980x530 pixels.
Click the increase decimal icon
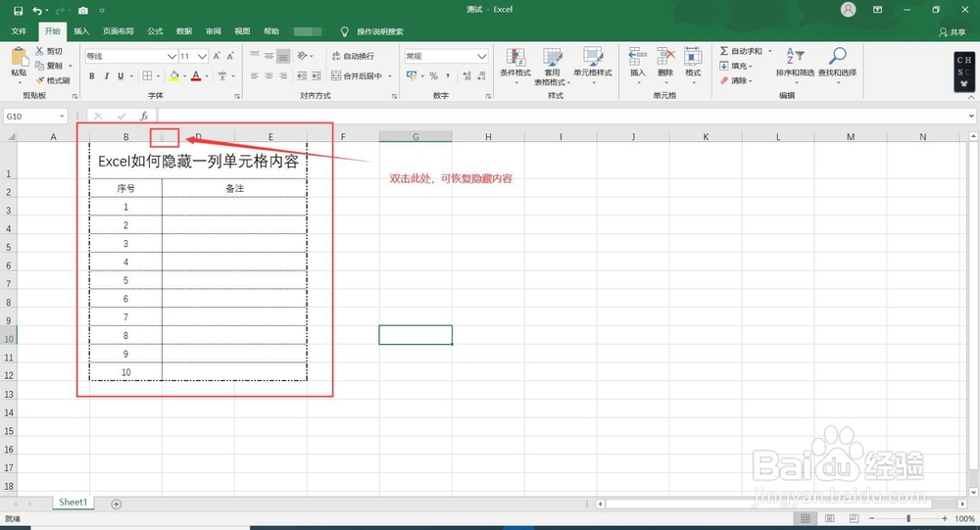pos(466,75)
